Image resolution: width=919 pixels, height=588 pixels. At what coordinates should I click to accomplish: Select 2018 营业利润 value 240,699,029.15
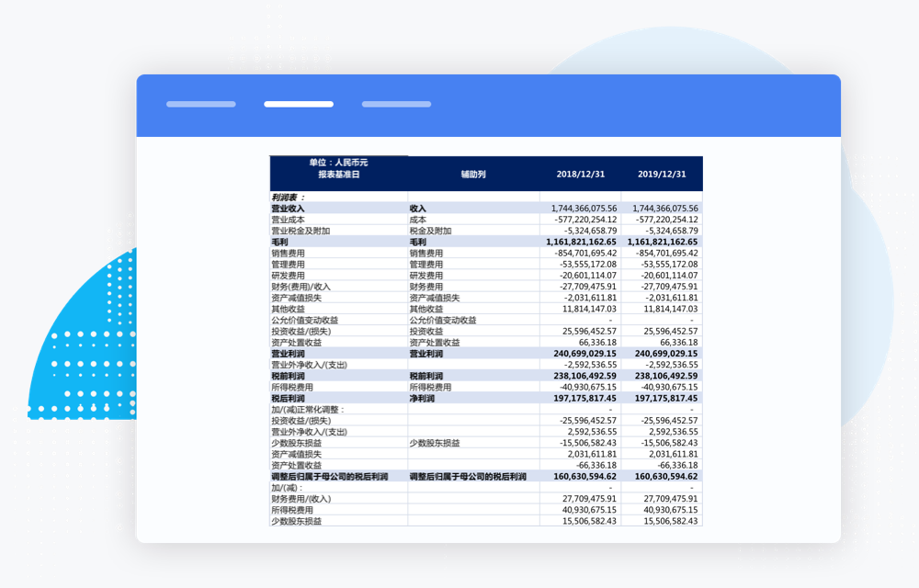[x=581, y=353]
